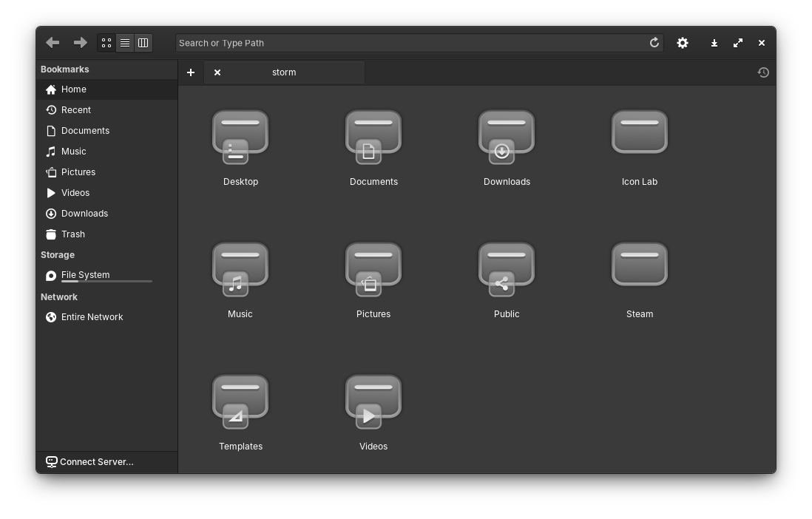This screenshot has width=812, height=519.
Task: Open the settings gear menu
Action: pos(683,43)
